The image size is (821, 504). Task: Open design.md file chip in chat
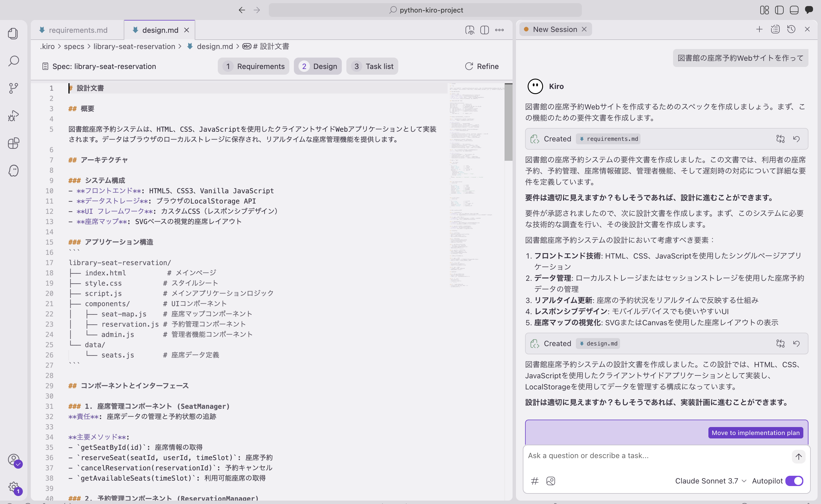click(598, 343)
